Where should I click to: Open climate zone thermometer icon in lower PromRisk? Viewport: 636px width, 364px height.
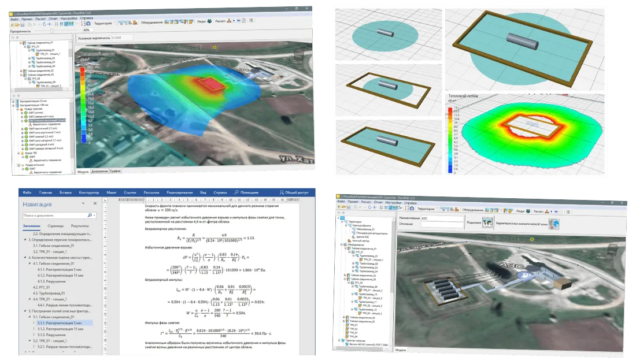(554, 224)
